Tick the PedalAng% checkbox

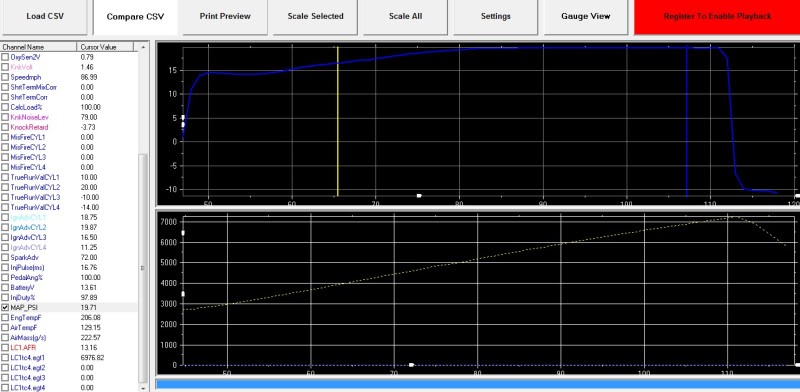[x=5, y=277]
